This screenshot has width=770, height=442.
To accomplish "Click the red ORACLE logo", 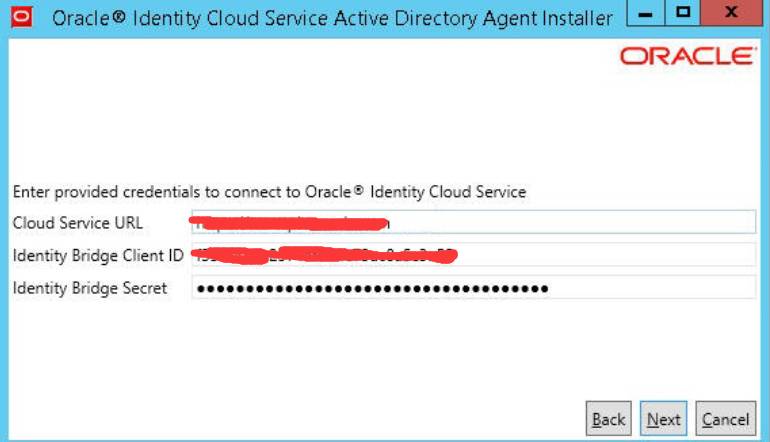I will point(687,56).
